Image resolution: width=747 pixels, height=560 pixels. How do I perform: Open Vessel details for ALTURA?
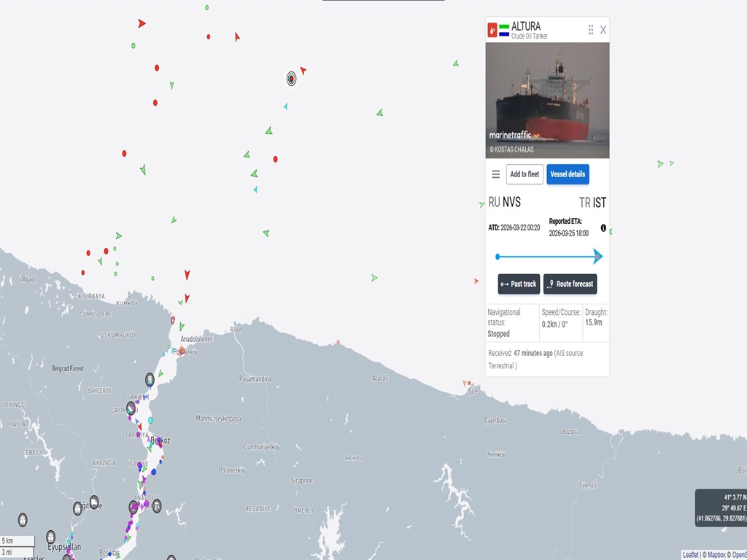tap(568, 174)
